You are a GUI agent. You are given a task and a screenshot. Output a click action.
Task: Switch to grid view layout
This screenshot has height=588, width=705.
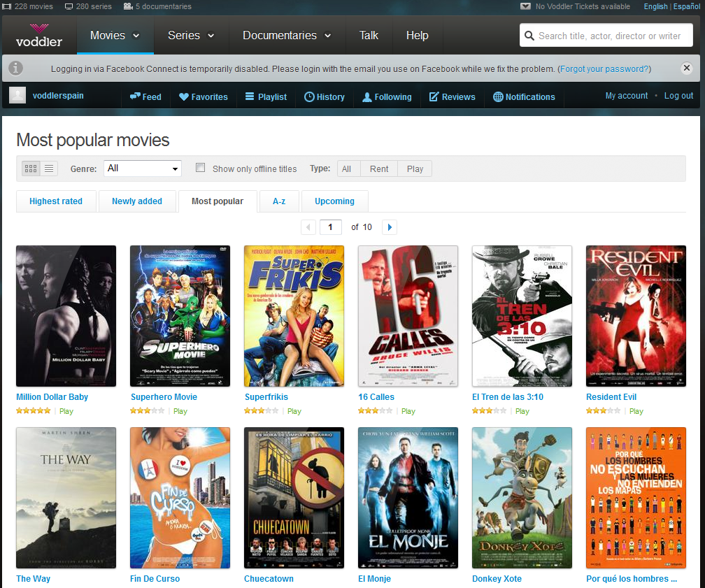tap(31, 168)
